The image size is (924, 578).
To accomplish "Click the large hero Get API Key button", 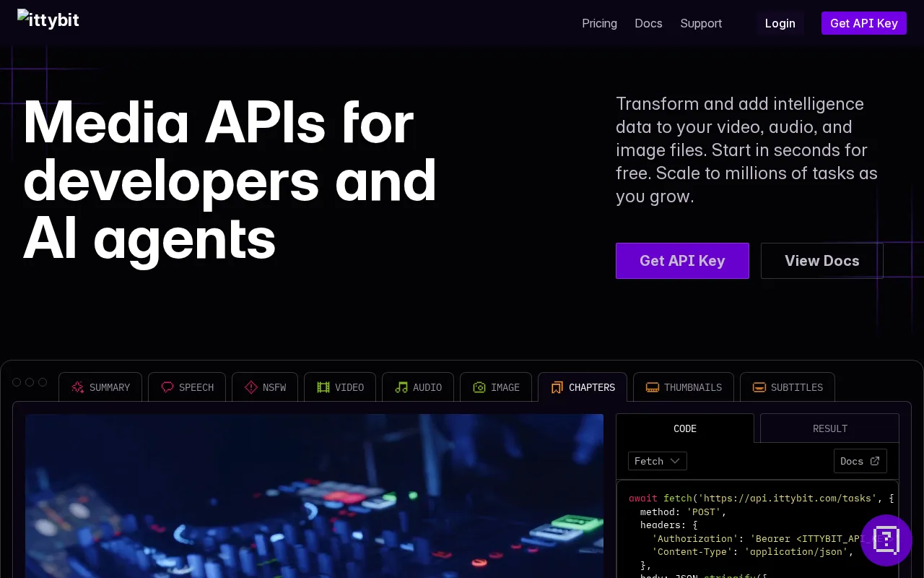I will tap(682, 261).
